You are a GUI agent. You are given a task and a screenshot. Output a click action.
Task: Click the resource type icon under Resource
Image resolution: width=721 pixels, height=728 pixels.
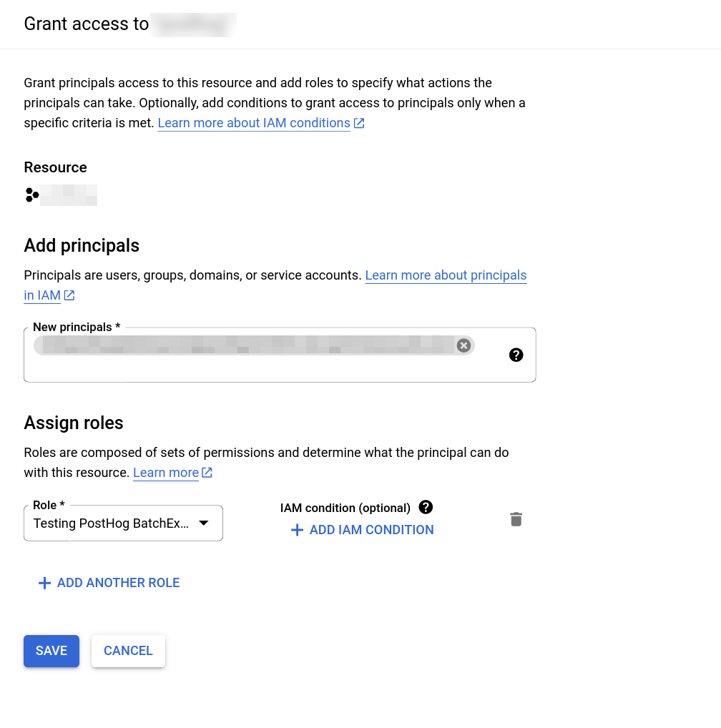pos(31,195)
